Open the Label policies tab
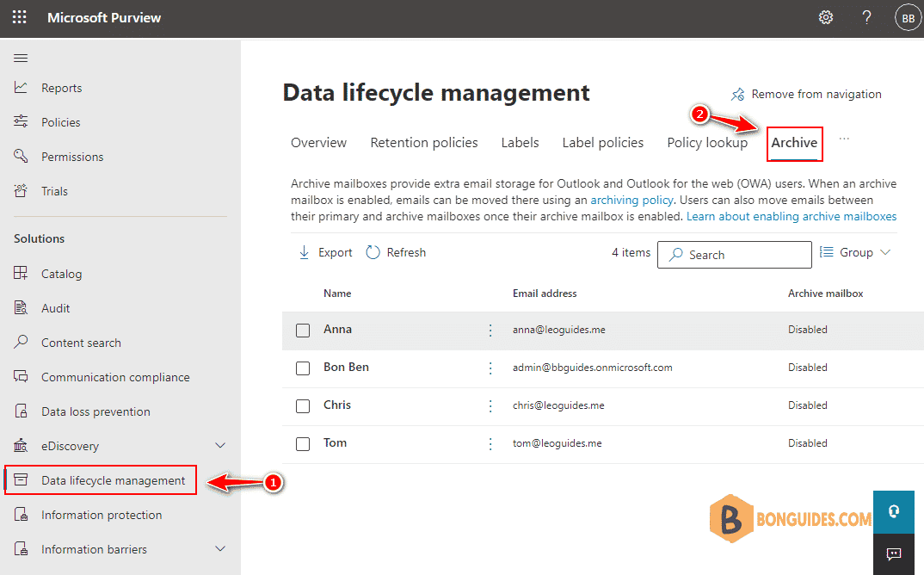Screen dimensions: 924x575 point(602,142)
